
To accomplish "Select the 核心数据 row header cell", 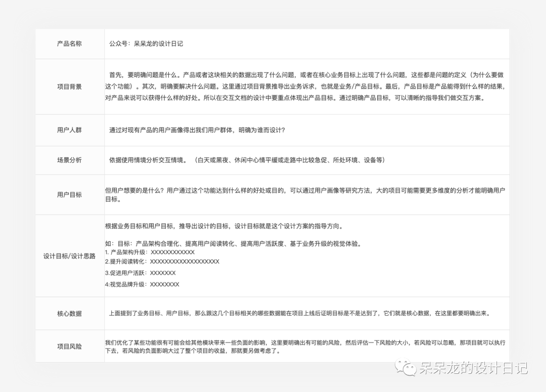I will click(x=69, y=313).
